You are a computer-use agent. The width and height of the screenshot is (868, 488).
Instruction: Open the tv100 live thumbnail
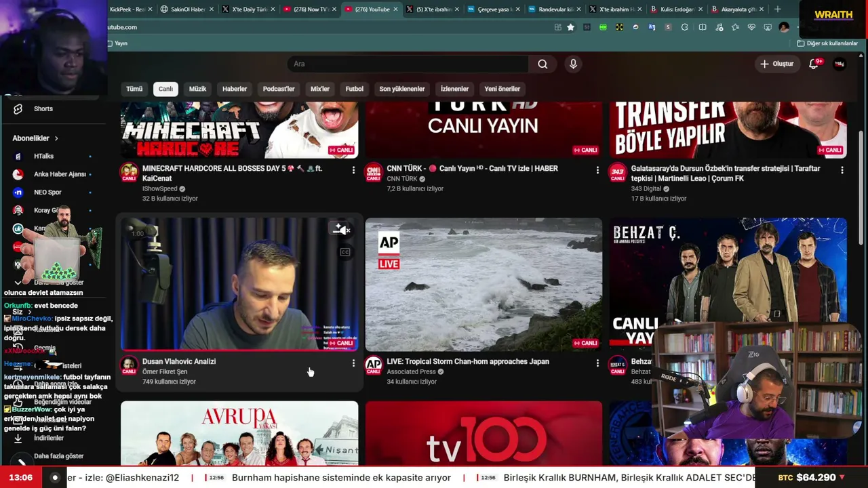click(x=484, y=433)
